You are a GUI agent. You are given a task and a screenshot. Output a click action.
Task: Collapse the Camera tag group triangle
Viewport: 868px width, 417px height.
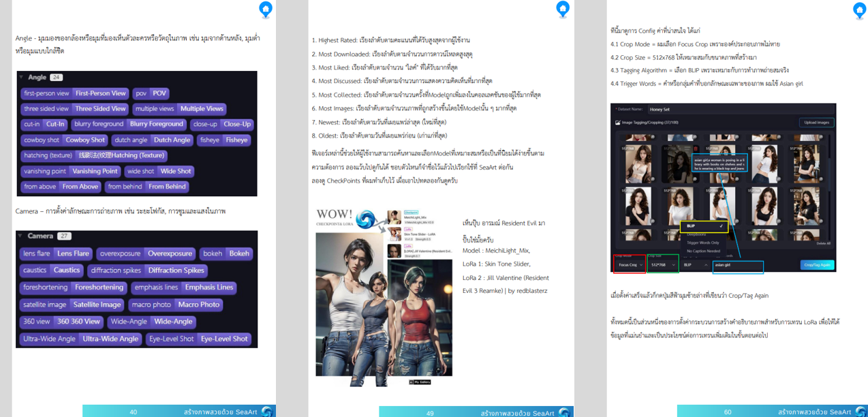coord(20,236)
